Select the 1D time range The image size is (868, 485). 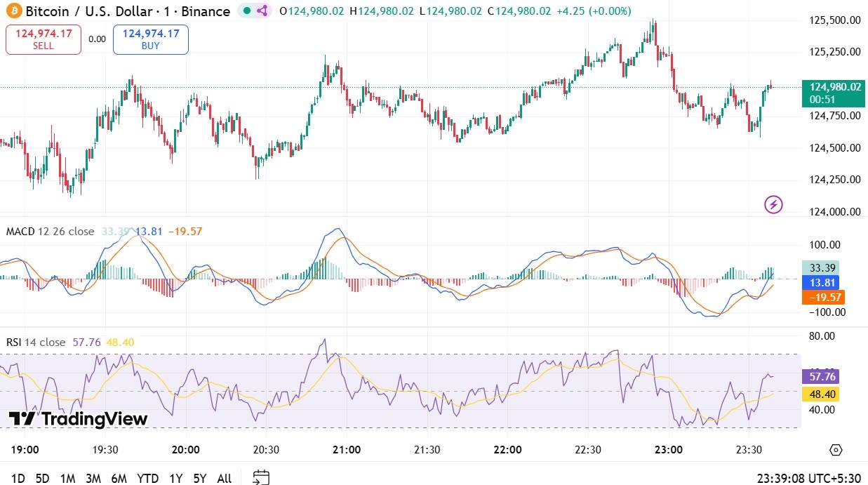(18, 479)
